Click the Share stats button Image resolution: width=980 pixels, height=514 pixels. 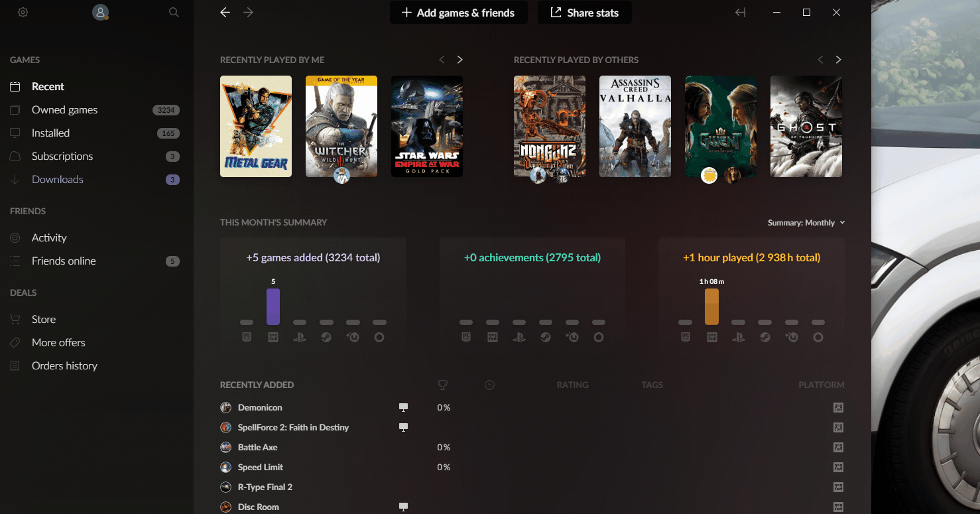pos(584,13)
